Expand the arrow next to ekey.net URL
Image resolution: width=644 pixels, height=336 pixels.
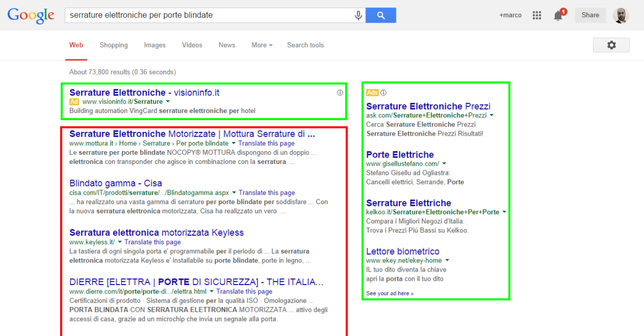tap(447, 260)
